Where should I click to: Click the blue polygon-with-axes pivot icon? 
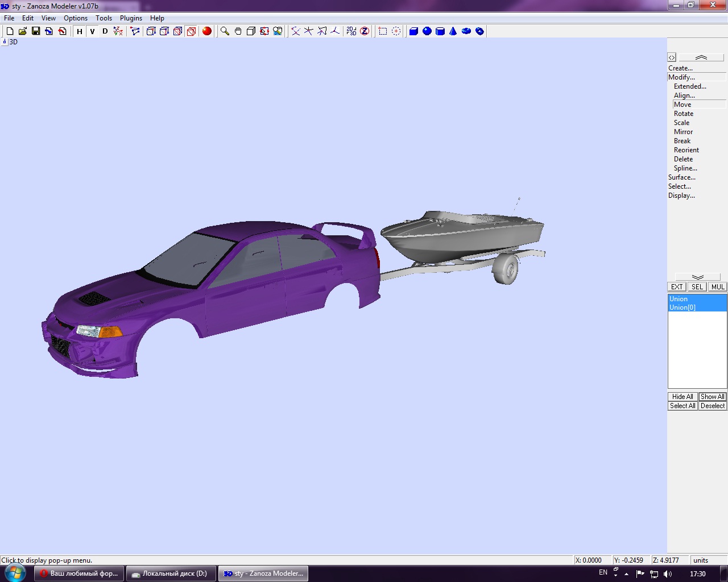pyautogui.click(x=322, y=31)
